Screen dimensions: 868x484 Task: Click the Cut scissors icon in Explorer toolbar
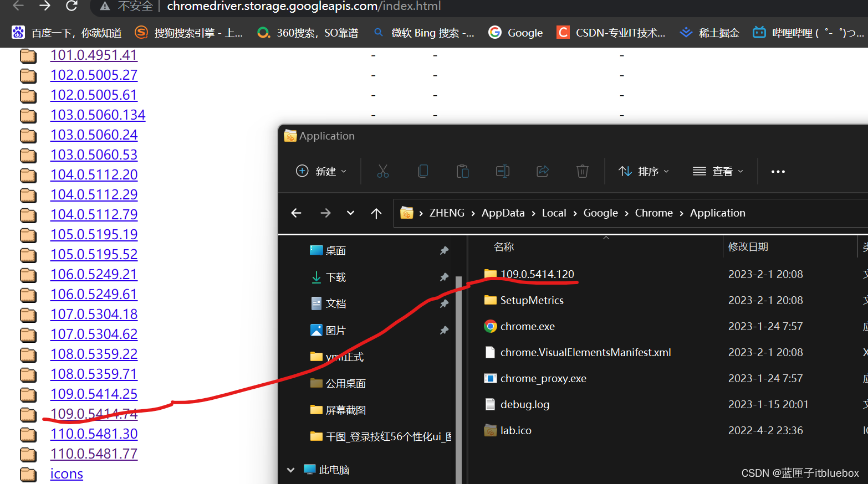[383, 171]
